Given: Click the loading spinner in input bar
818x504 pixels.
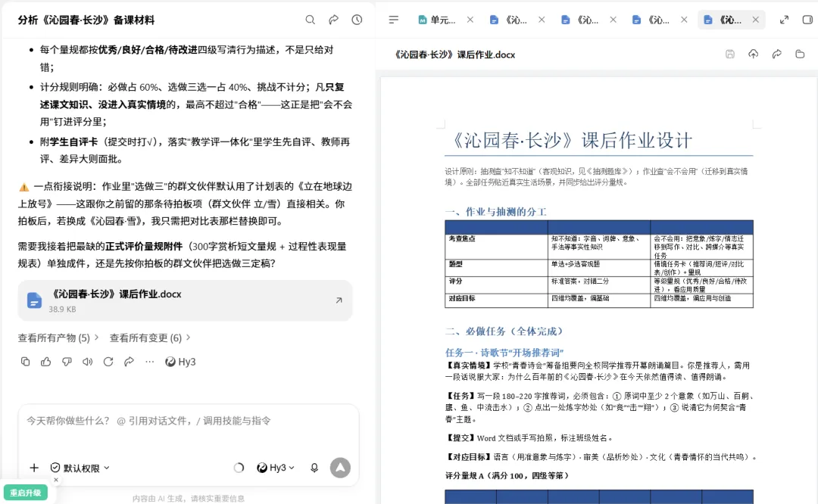Looking at the screenshot, I should tap(239, 468).
